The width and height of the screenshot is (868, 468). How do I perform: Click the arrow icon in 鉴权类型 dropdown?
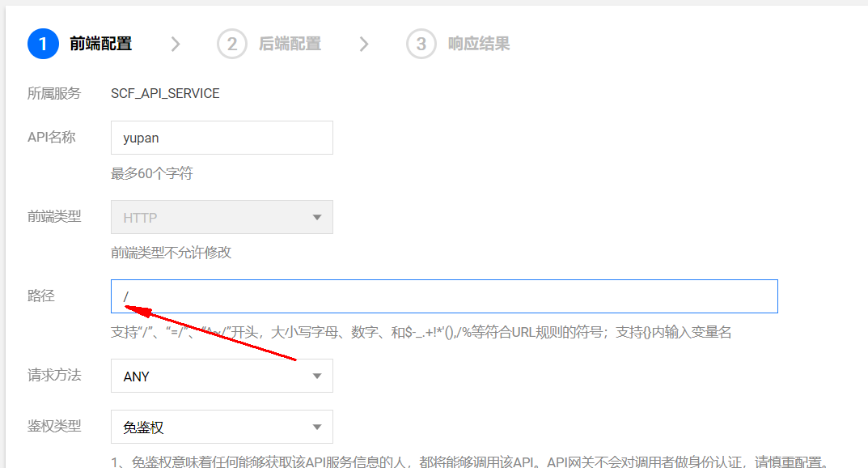click(316, 428)
